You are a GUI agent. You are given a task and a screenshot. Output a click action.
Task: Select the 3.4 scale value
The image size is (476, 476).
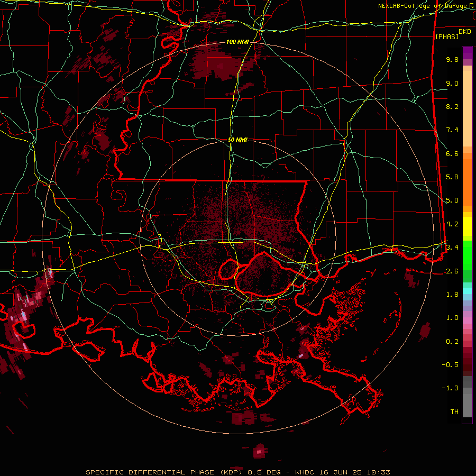tap(452, 248)
